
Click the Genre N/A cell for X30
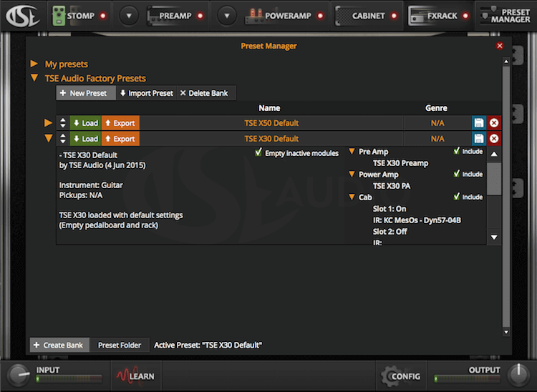(437, 139)
